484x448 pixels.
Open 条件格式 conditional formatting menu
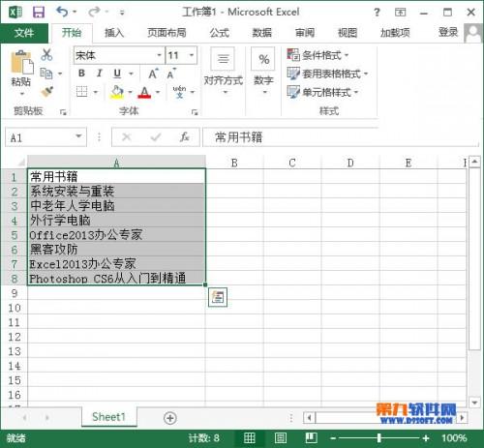pos(318,55)
